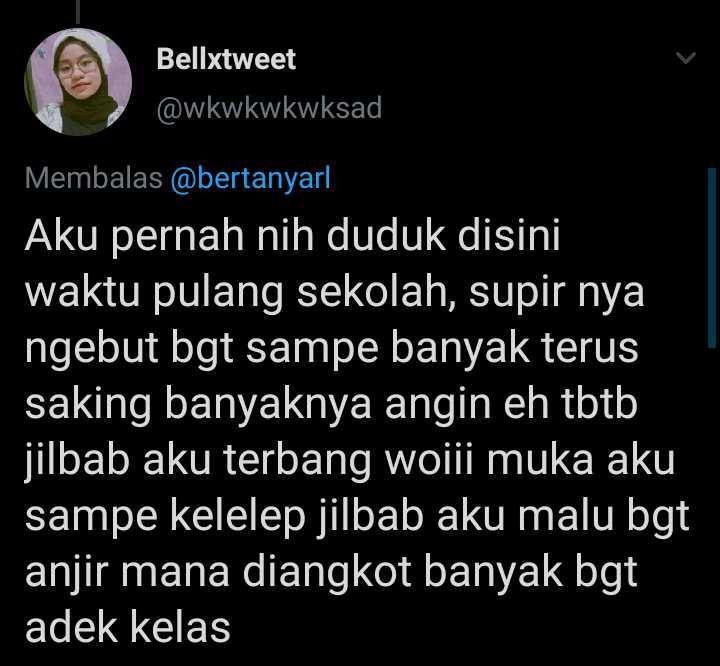
Task: Select the 'Membalas' reply label
Action: [94, 178]
